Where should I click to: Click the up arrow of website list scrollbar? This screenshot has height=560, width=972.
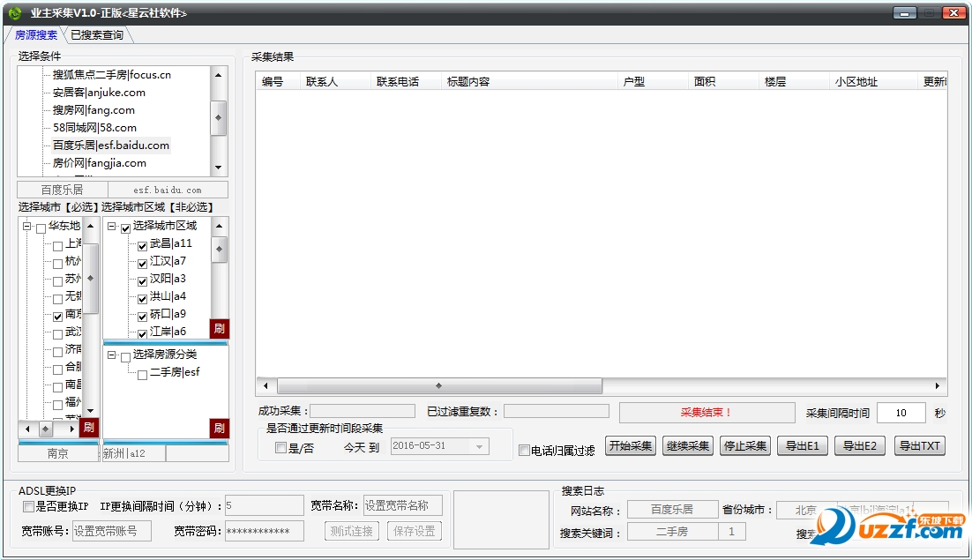[218, 75]
